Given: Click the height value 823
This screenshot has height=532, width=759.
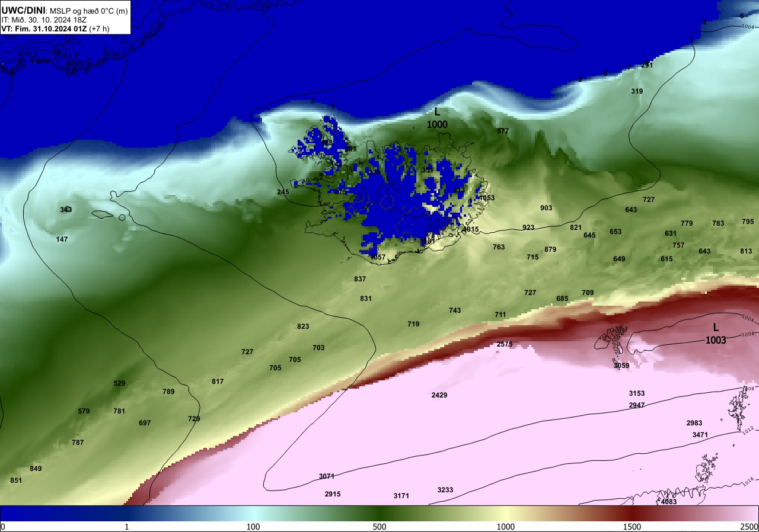Looking at the screenshot, I should 303,326.
